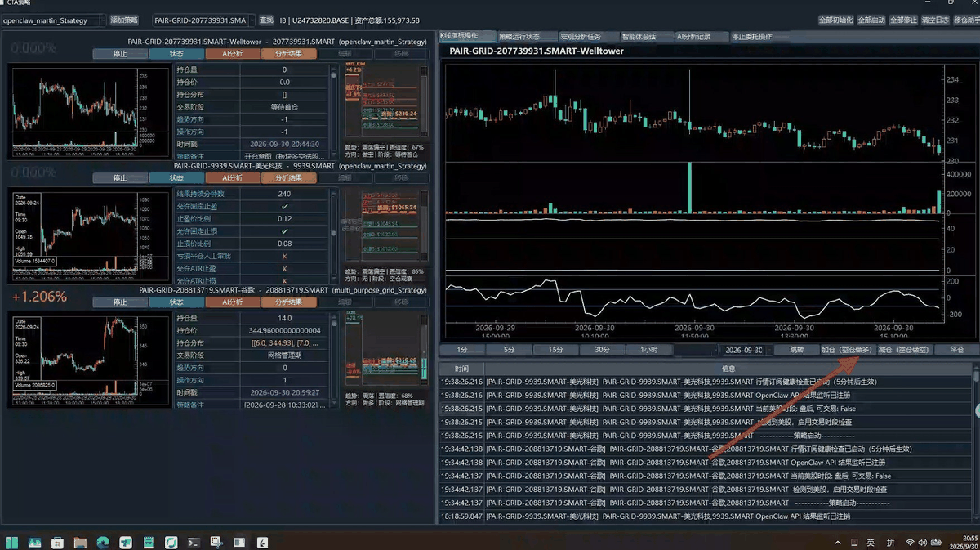
Task: Click the 全部初始化 button
Action: pyautogui.click(x=835, y=20)
